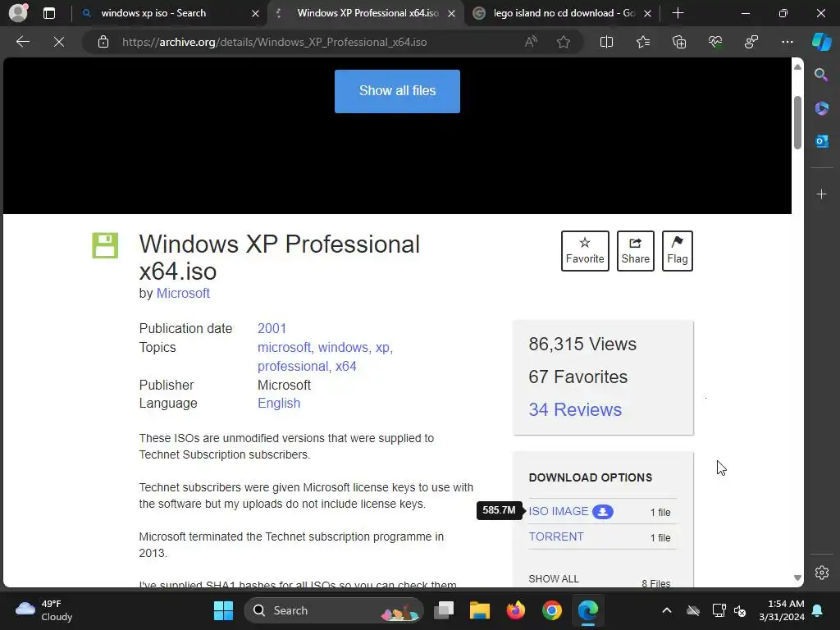Click the Favorite button
This screenshot has height=630, width=840.
[x=585, y=251]
